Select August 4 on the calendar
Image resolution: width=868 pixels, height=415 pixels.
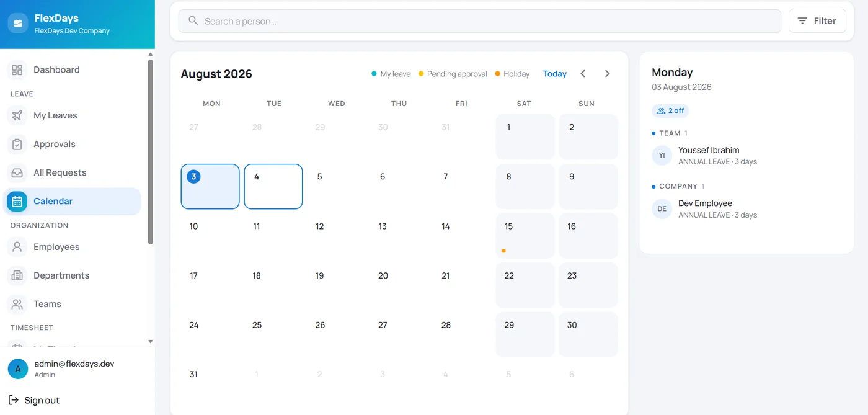[x=273, y=186]
